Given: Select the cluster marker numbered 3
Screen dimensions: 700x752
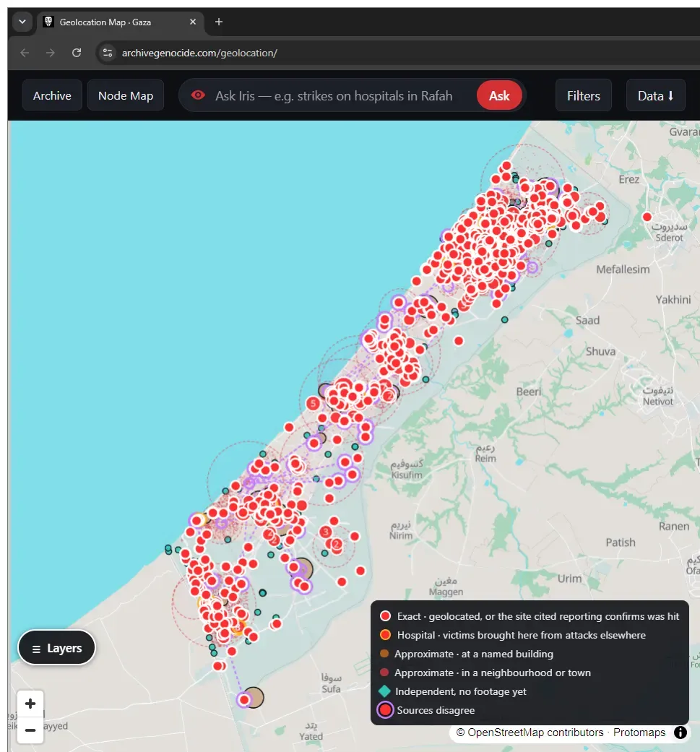Looking at the screenshot, I should coord(326,532).
